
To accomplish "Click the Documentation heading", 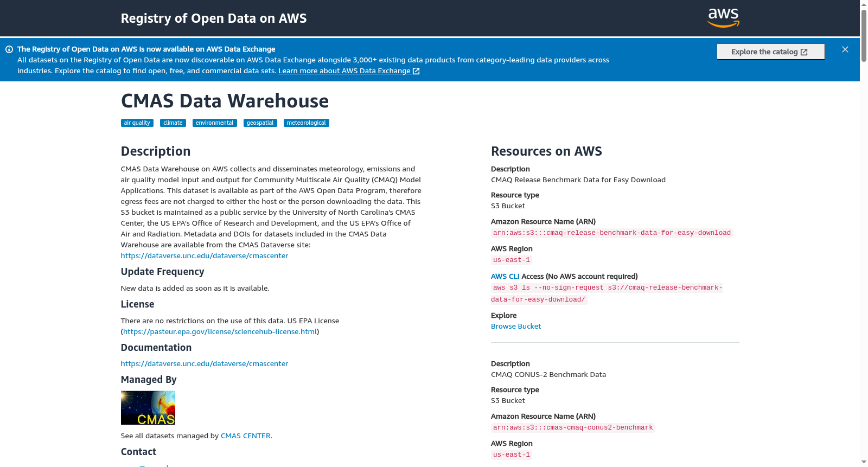I will (156, 348).
